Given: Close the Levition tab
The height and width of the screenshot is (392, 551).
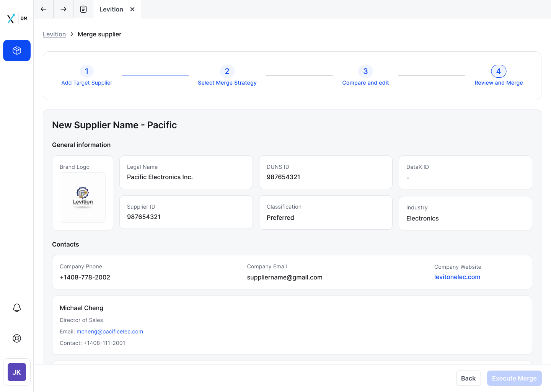Looking at the screenshot, I should [132, 9].
